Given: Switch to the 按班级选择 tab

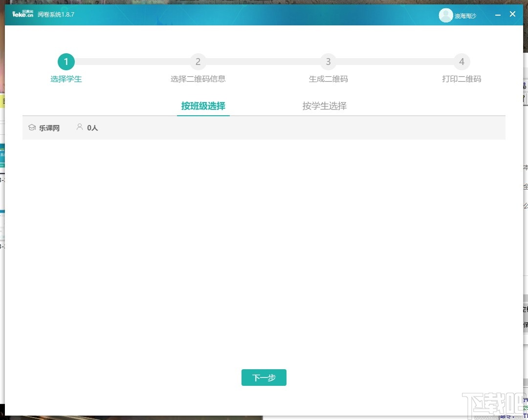Looking at the screenshot, I should coord(203,105).
